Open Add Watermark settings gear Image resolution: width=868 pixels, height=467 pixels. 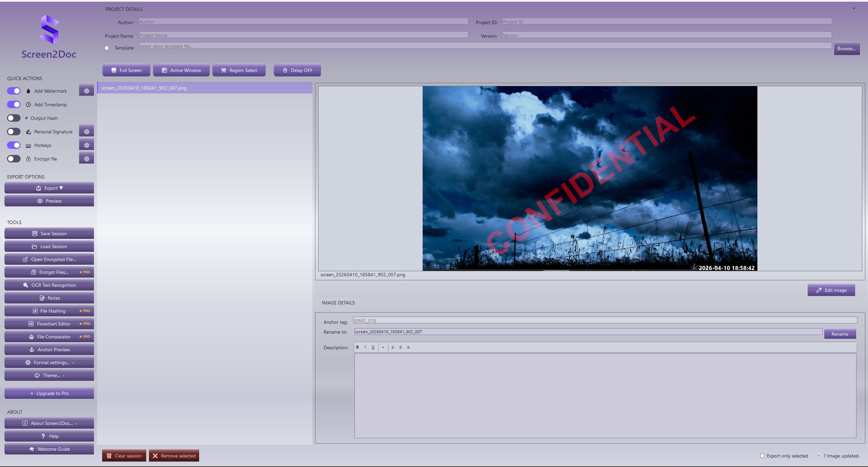[86, 91]
